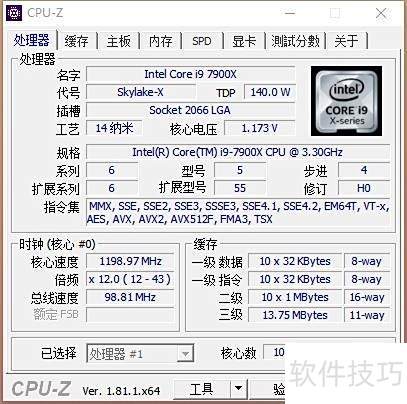Open the 工具 dropdown arrow menu
407x404 pixels.
[x=238, y=388]
